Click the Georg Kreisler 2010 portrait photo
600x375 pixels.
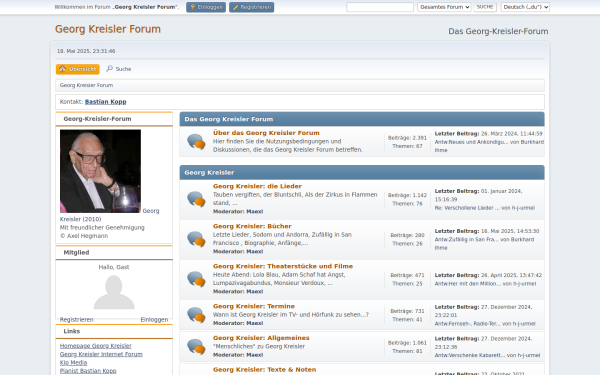(x=100, y=171)
